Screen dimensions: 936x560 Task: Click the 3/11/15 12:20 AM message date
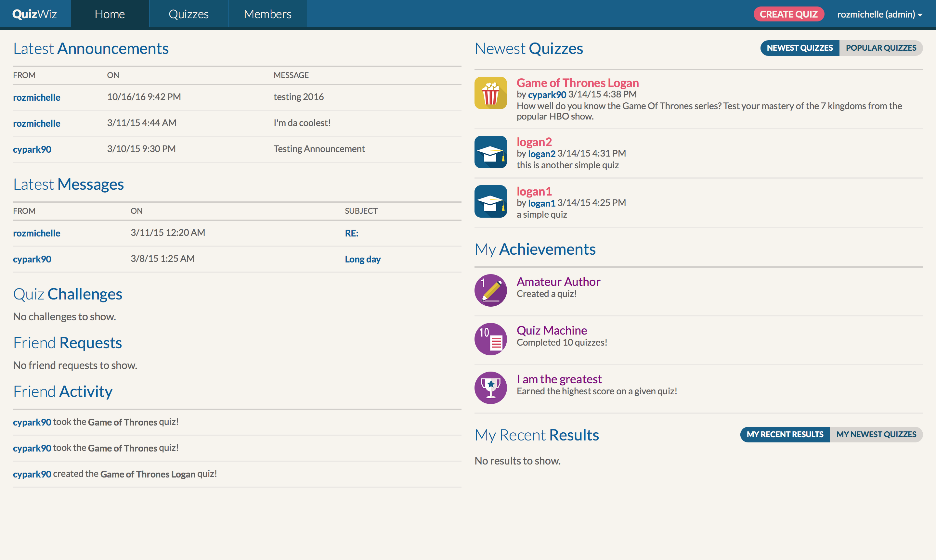pyautogui.click(x=168, y=233)
